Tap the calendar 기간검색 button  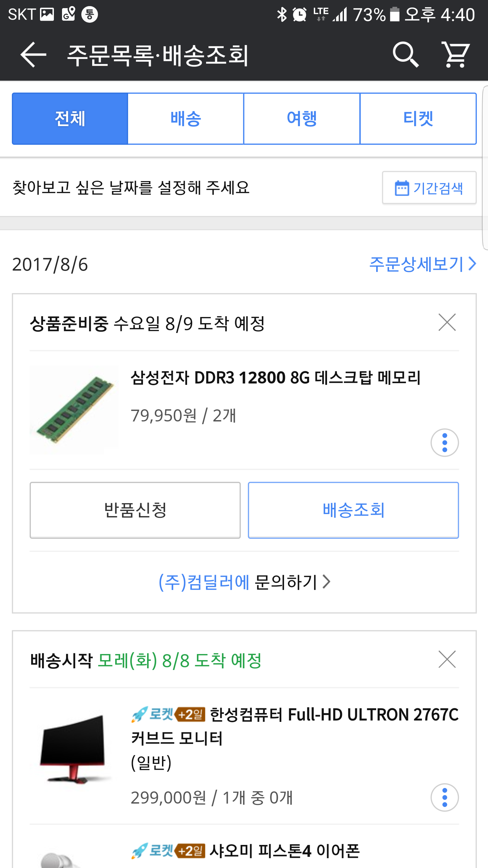429,188
